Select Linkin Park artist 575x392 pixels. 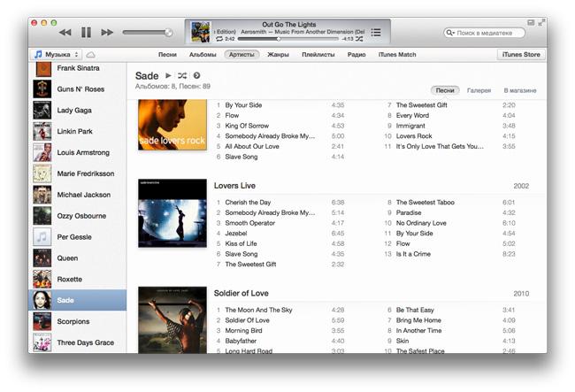coord(77,131)
